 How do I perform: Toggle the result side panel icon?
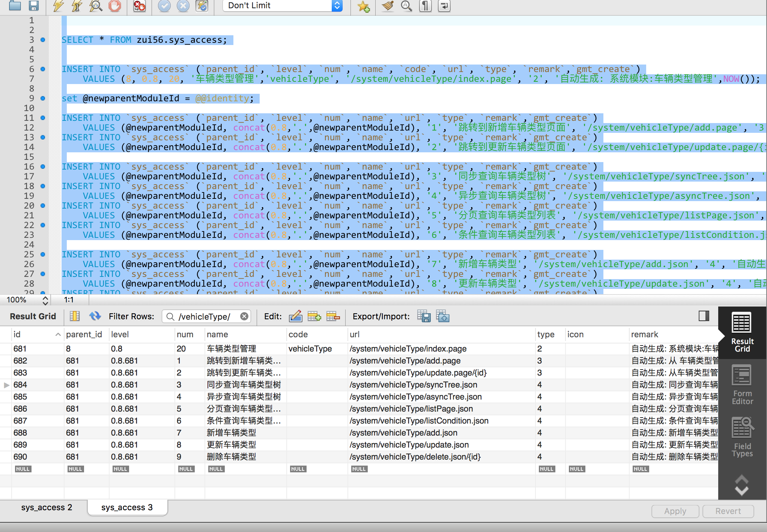(704, 316)
